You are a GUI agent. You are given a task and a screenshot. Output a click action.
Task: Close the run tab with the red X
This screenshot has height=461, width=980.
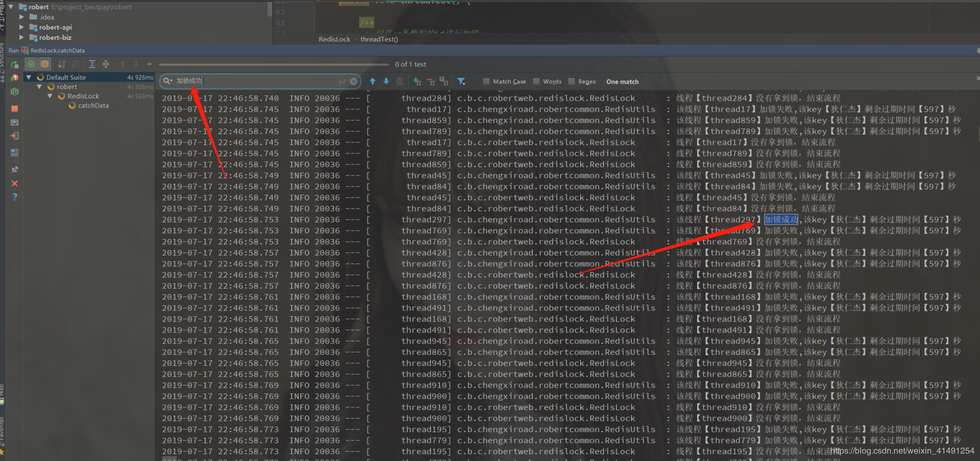point(15,184)
